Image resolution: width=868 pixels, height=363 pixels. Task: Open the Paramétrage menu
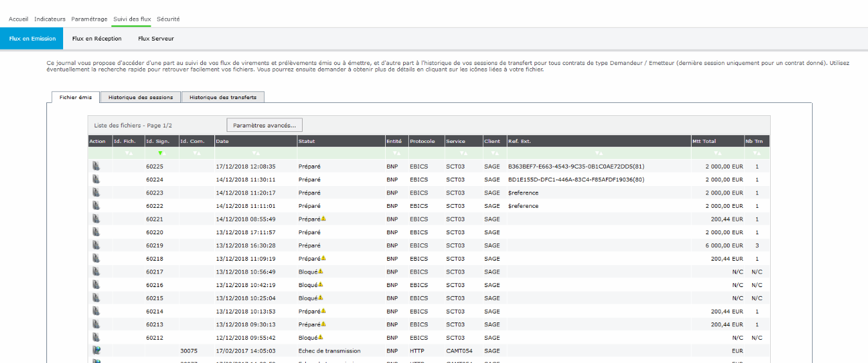click(89, 19)
